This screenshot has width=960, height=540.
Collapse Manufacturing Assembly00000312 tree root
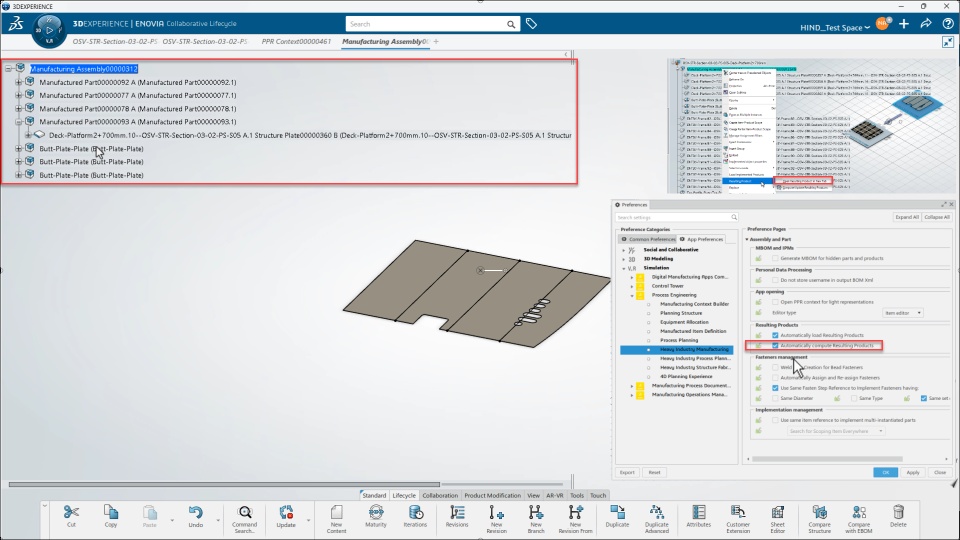pos(9,69)
